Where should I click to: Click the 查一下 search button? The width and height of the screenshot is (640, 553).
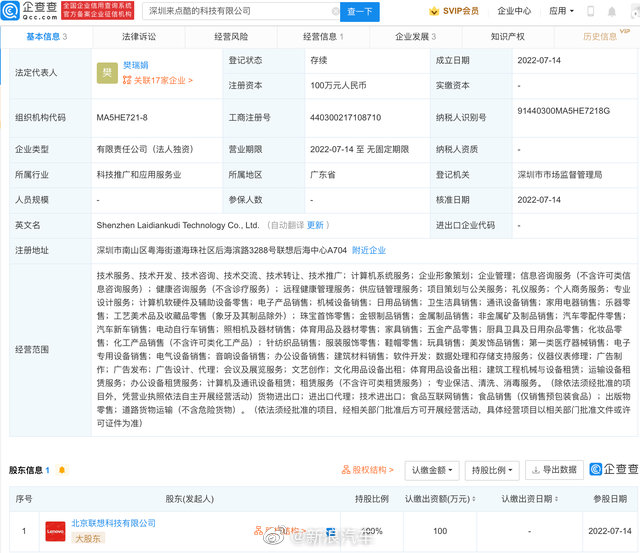click(360, 12)
